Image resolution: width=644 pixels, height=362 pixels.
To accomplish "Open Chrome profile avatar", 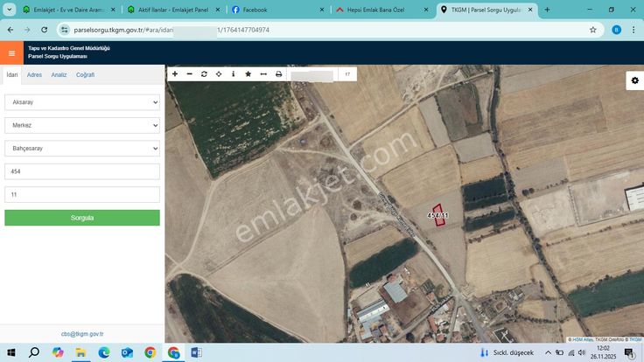I will (x=616, y=30).
